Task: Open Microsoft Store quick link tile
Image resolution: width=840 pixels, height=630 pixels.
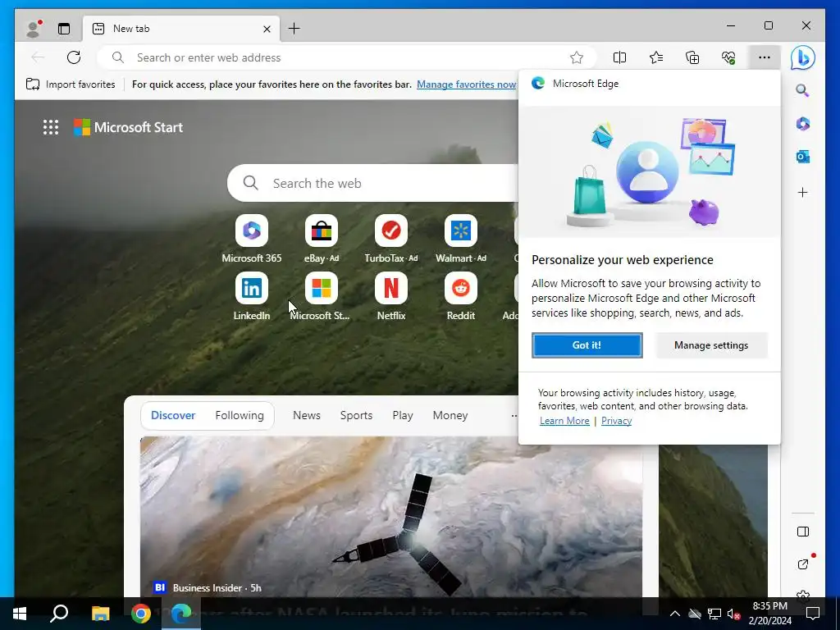Action: (322, 296)
